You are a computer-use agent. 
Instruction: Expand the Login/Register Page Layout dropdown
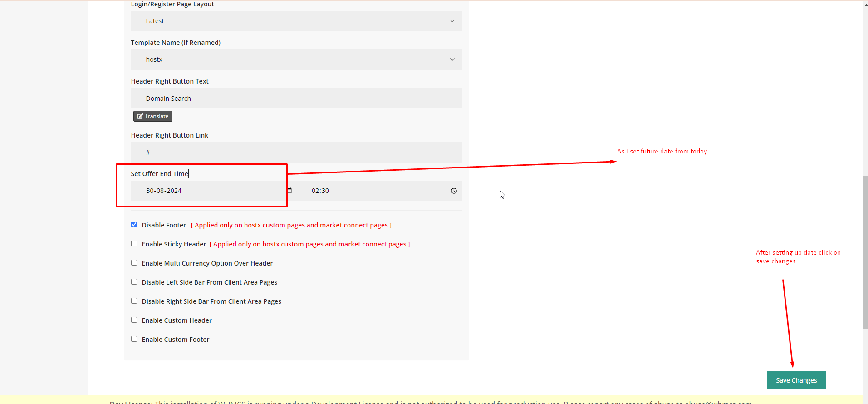tap(296, 21)
